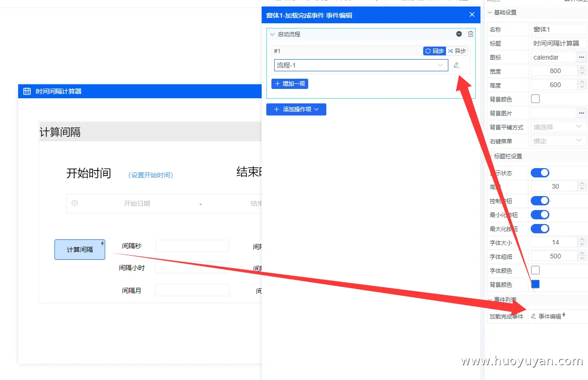Toggle the 最小化按钮 switch

coord(540,215)
